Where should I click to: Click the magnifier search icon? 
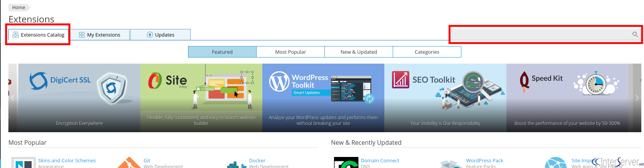pos(635,34)
